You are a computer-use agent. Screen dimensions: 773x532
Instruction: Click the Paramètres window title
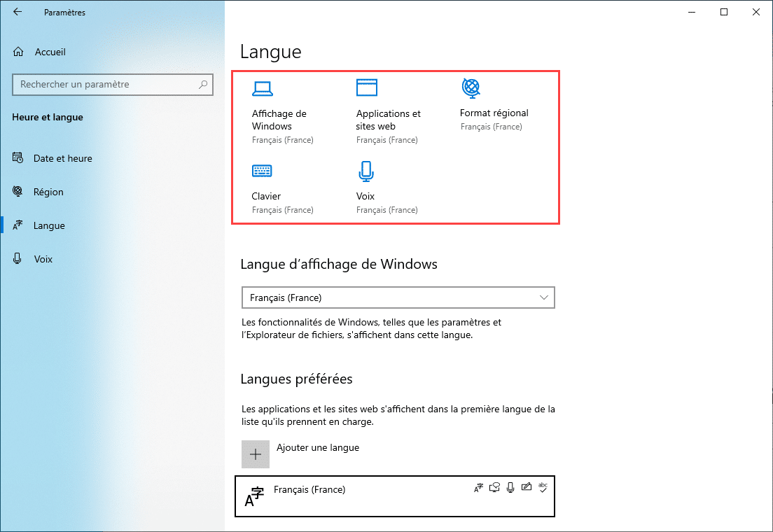tap(64, 13)
